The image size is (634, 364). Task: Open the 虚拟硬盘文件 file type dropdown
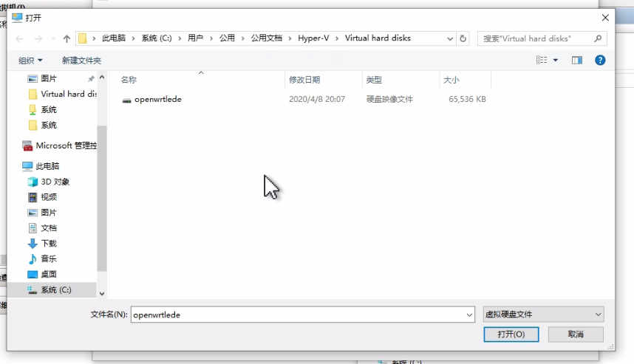(543, 315)
